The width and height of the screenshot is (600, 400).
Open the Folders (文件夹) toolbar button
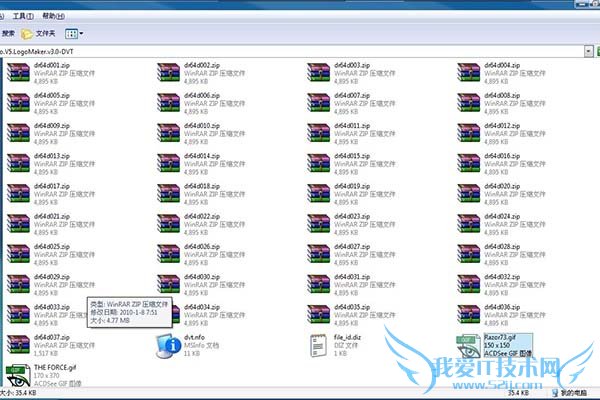click(x=38, y=34)
